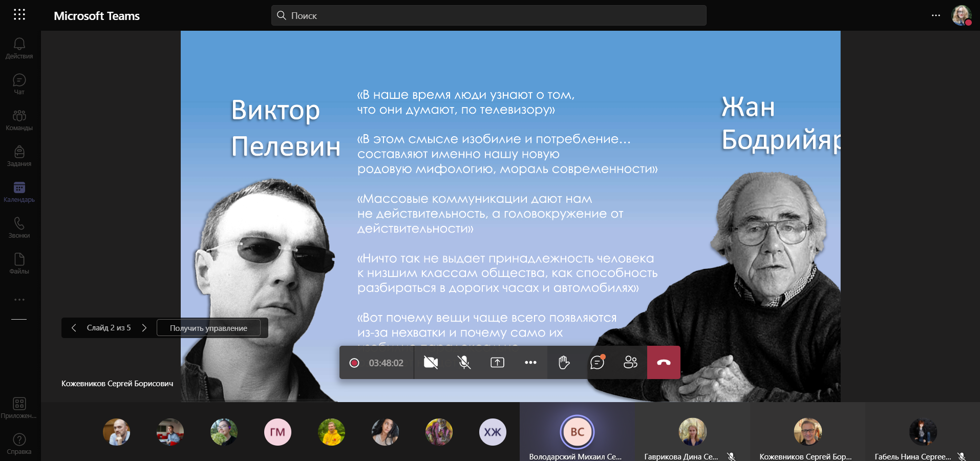Go to Команды in sidebar
The image size is (980, 461).
(19, 120)
